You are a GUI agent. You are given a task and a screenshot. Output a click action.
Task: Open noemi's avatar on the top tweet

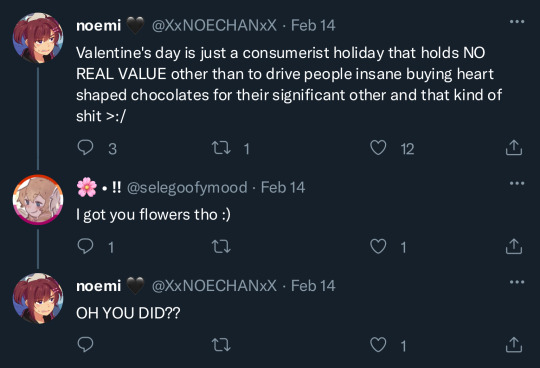pyautogui.click(x=38, y=38)
